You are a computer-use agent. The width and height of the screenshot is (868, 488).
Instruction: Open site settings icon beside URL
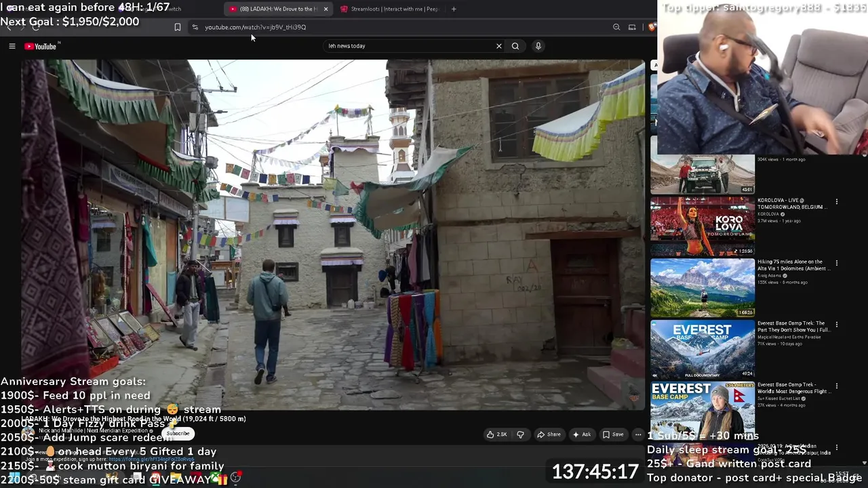195,27
